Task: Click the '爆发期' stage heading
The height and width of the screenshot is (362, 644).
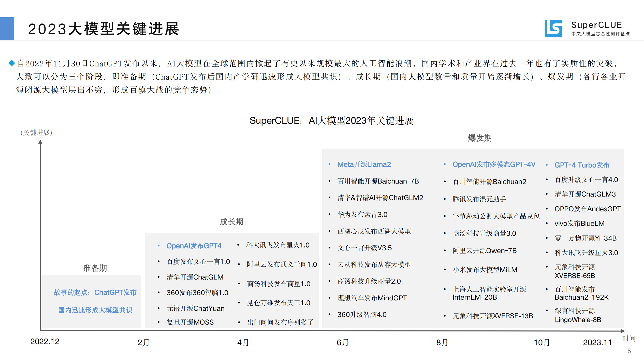Action: (480, 138)
